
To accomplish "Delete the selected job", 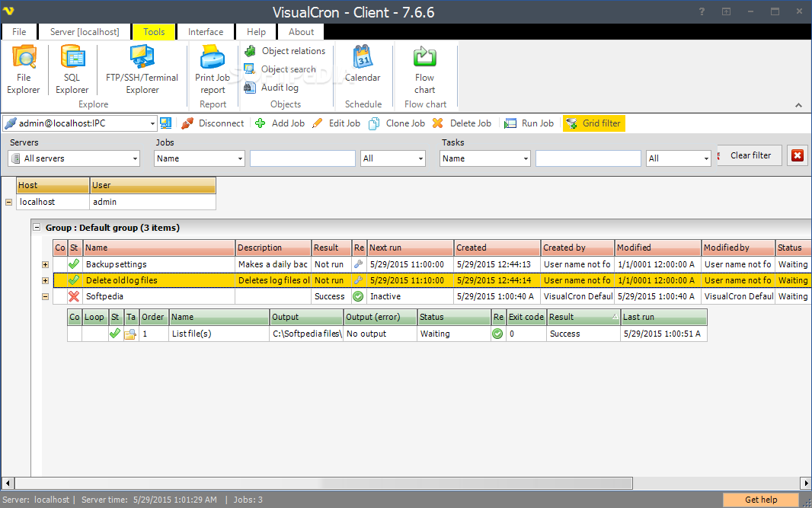I will (462, 123).
